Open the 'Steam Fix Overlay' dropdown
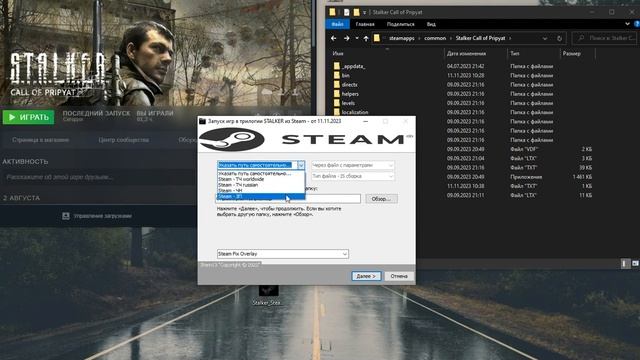640x360 pixels. coord(282,254)
